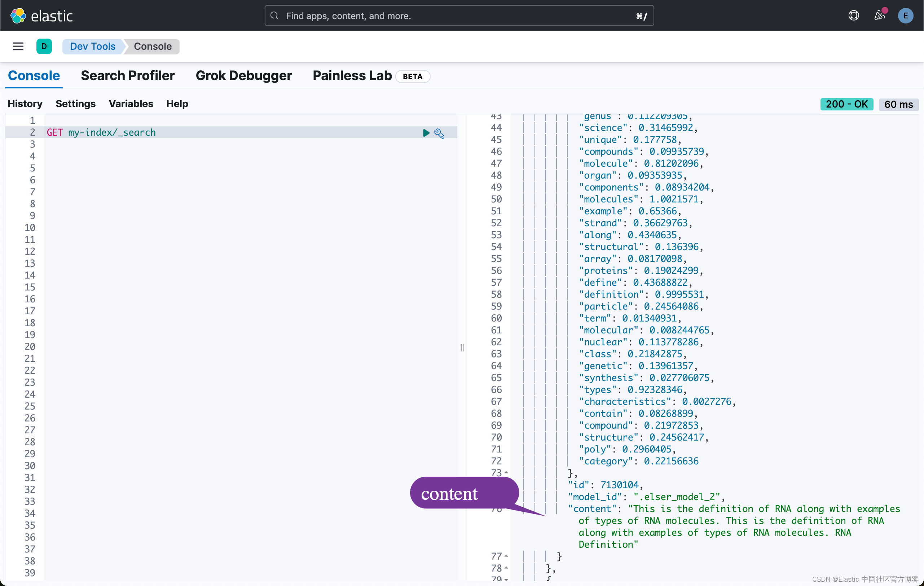This screenshot has width=924, height=586.
Task: Open the user profile avatar E
Action: 906,16
